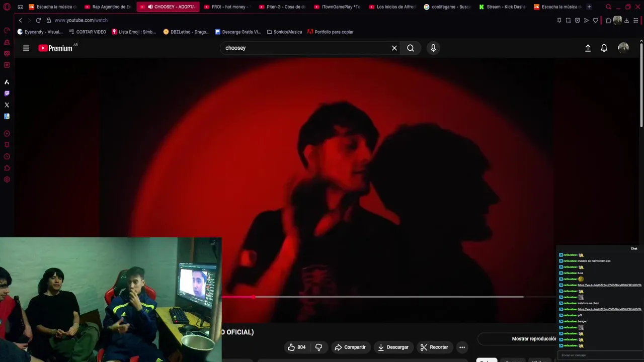Start voice search with the microphone
Image resolution: width=644 pixels, height=362 pixels.
(x=433, y=48)
